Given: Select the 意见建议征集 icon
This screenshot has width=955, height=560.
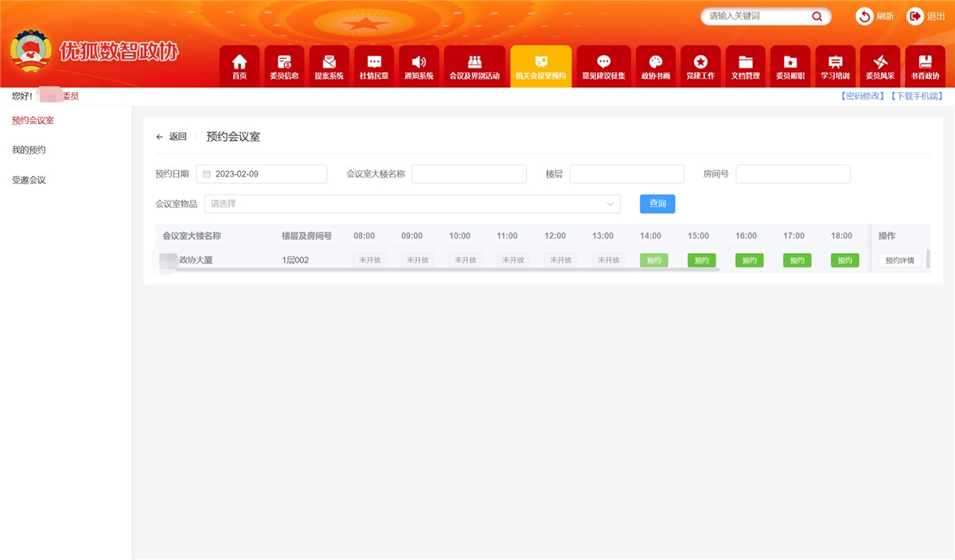Looking at the screenshot, I should (x=602, y=65).
